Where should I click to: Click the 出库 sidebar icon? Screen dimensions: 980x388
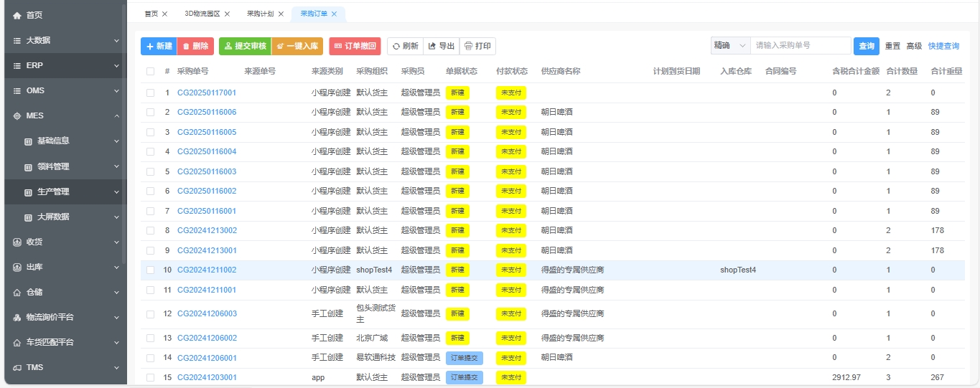click(17, 267)
